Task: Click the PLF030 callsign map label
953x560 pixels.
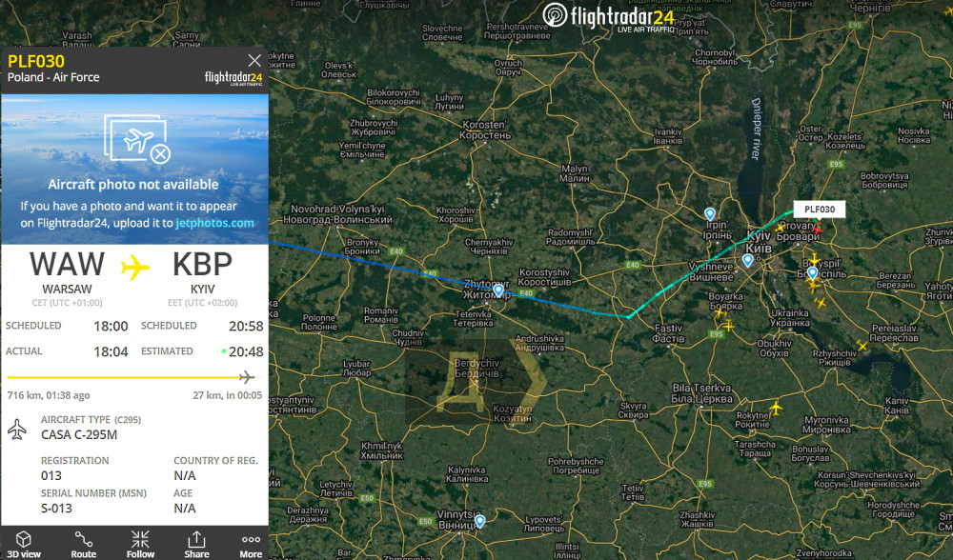Action: point(820,209)
